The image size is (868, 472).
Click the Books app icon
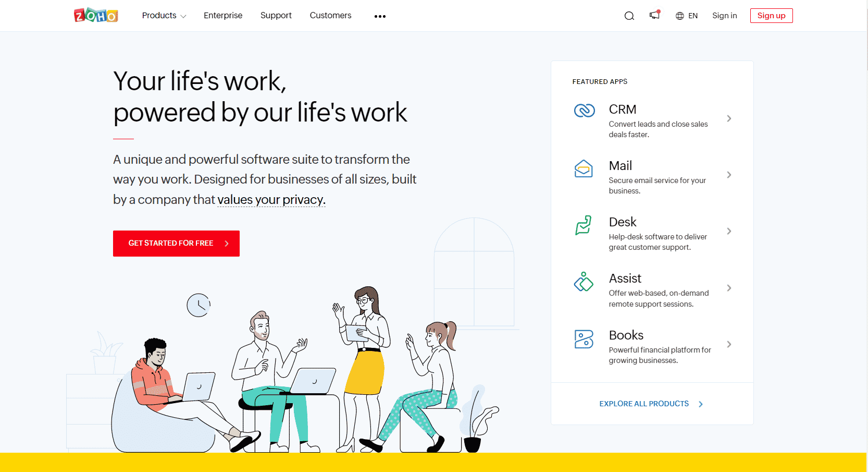(584, 339)
